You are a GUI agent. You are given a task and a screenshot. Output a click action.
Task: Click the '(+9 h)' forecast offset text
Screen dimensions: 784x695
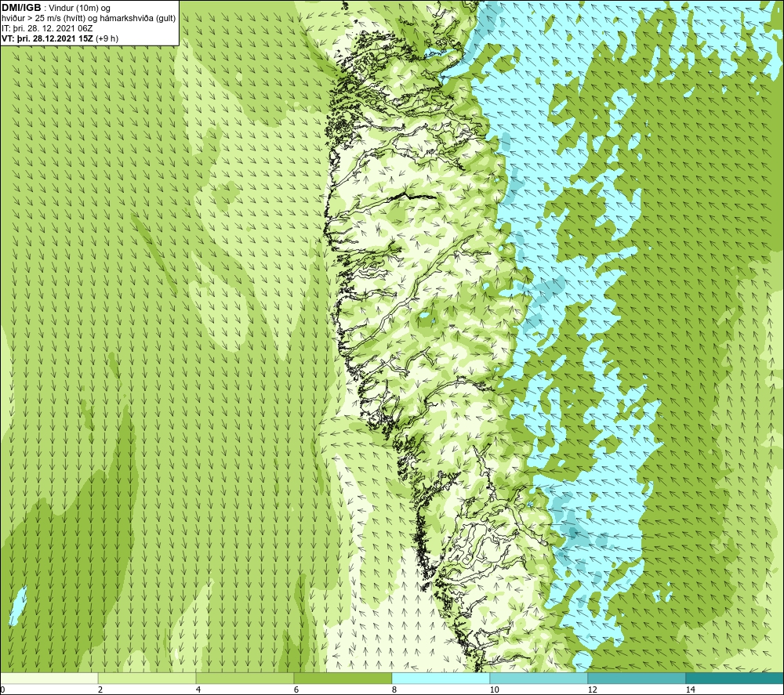coord(107,38)
